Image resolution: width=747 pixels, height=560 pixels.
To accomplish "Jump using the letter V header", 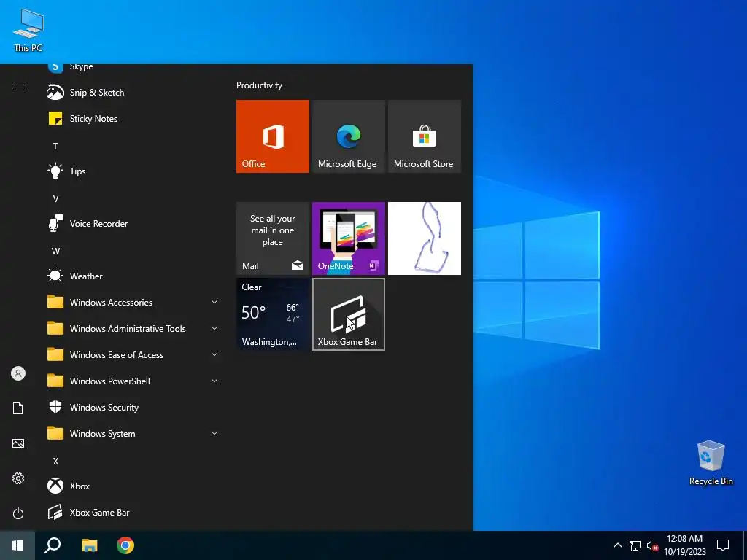I will pos(55,198).
